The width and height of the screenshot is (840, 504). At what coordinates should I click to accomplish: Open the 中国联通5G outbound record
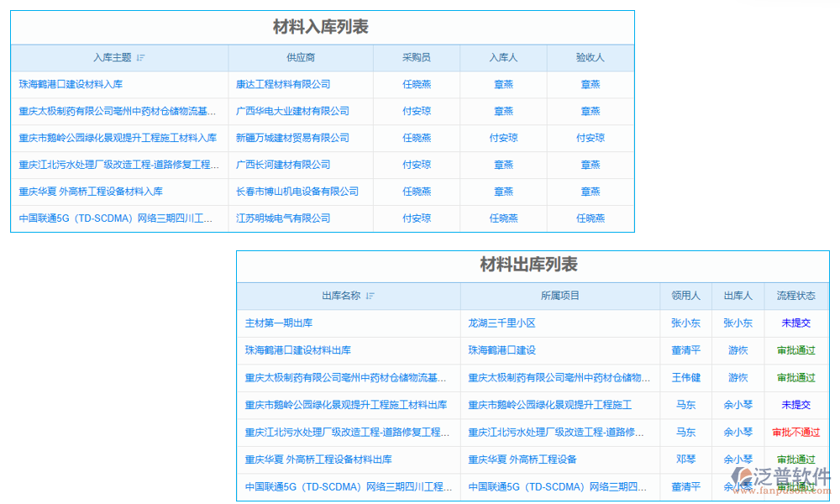pos(348,486)
